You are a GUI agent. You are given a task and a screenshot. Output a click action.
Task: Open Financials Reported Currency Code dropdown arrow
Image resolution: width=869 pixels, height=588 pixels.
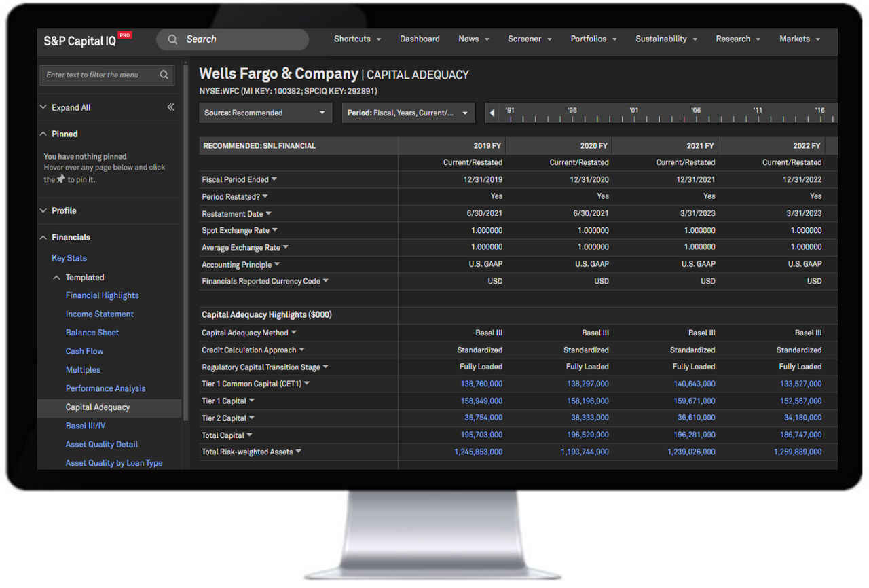tap(326, 281)
